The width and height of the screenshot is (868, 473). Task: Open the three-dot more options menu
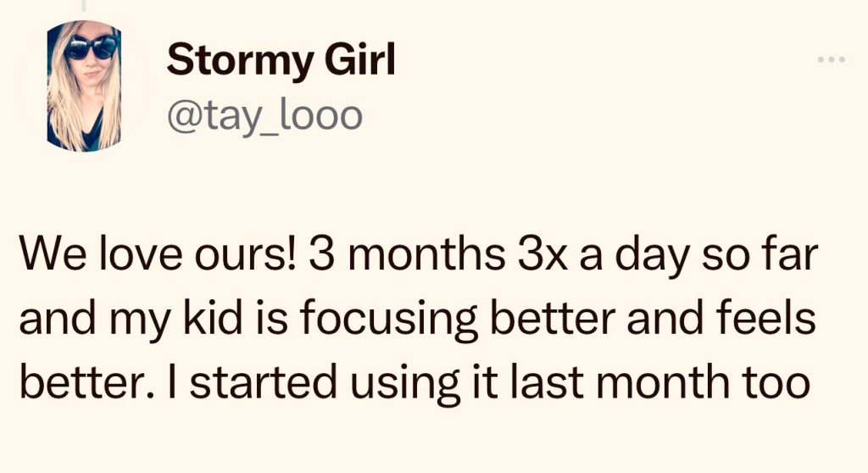[832, 61]
